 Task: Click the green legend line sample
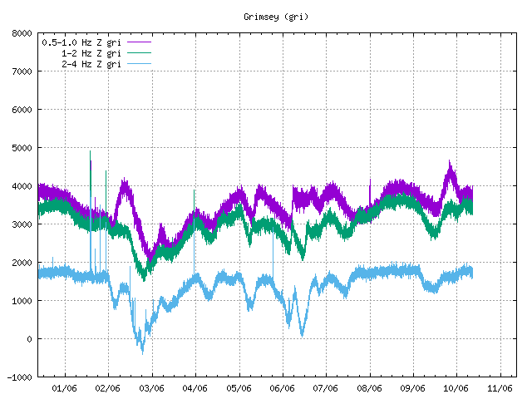point(139,53)
